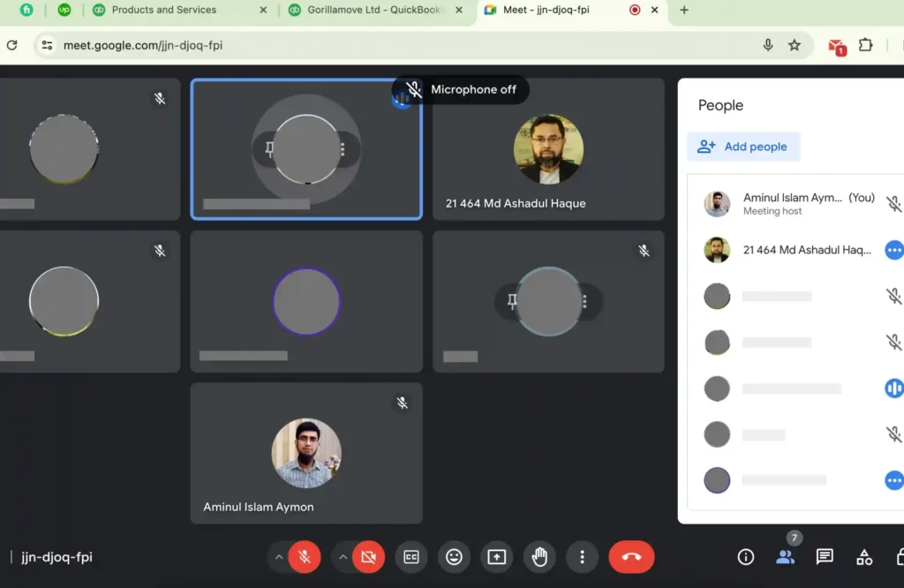Open options for last participant in People list

893,480
